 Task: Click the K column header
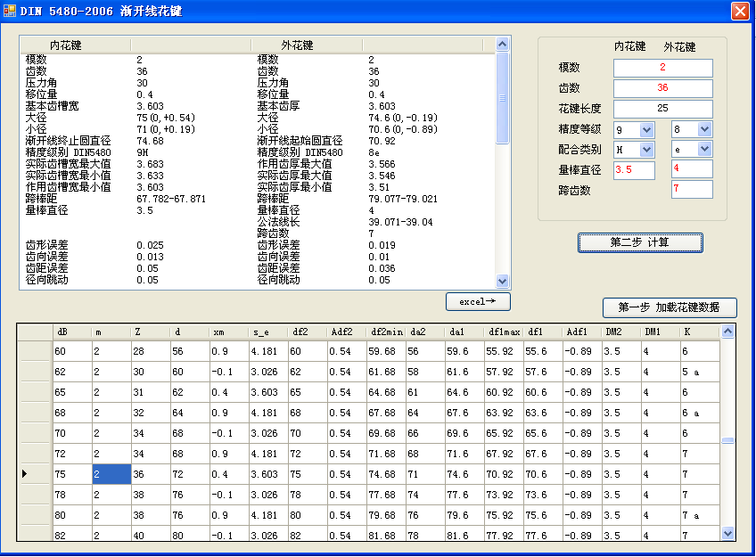click(x=700, y=332)
